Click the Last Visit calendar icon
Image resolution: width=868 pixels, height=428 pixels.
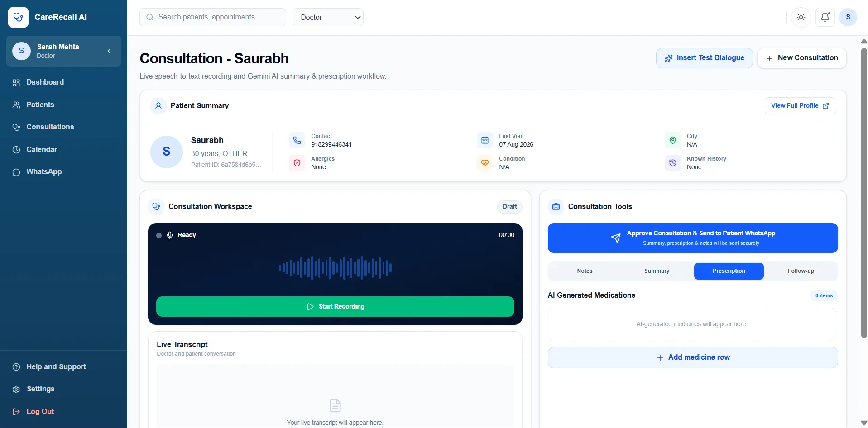[485, 140]
